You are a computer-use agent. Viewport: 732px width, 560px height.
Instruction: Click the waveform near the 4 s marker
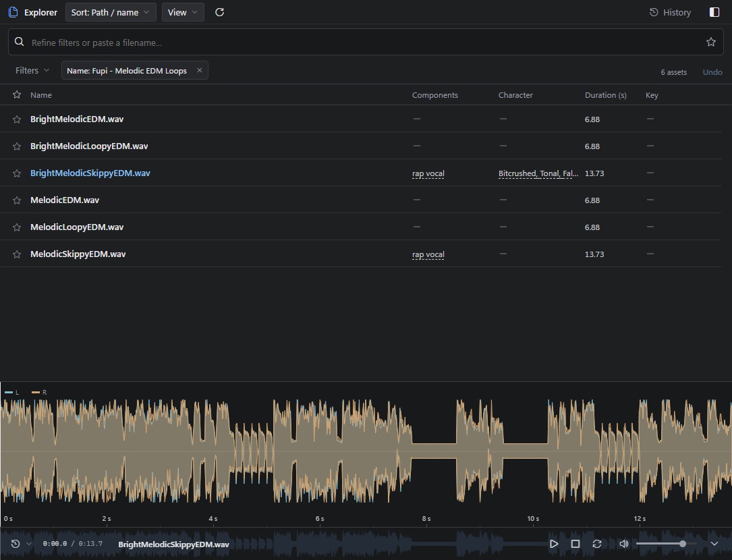pos(213,451)
